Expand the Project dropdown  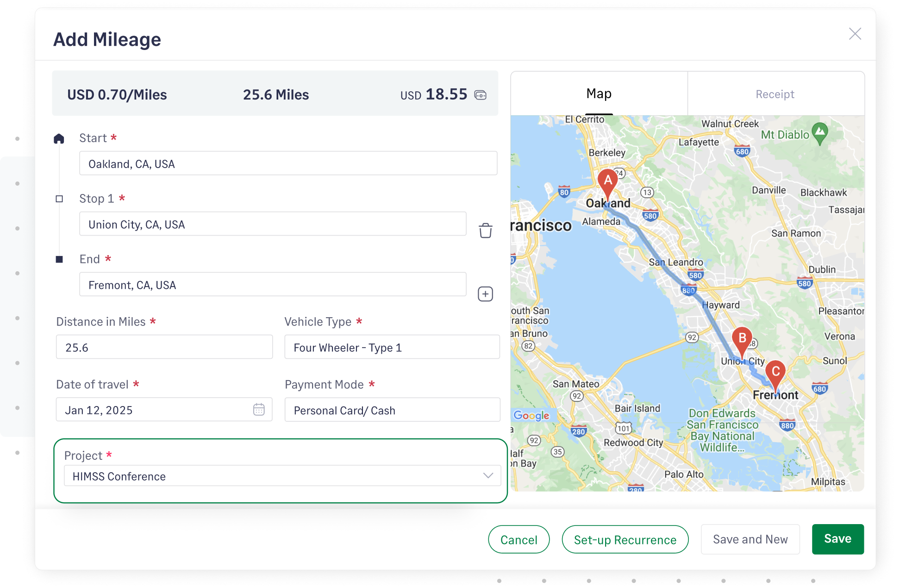(x=487, y=475)
